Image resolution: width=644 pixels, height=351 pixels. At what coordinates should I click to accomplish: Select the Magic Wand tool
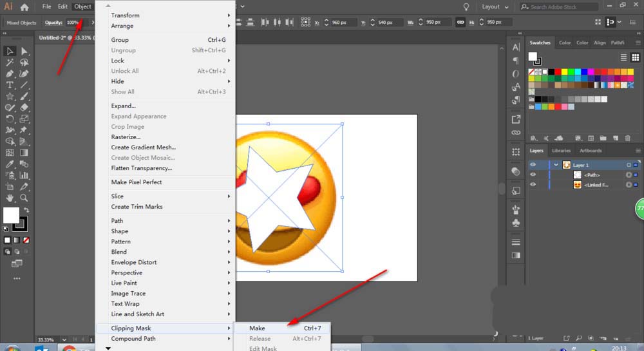(x=10, y=62)
